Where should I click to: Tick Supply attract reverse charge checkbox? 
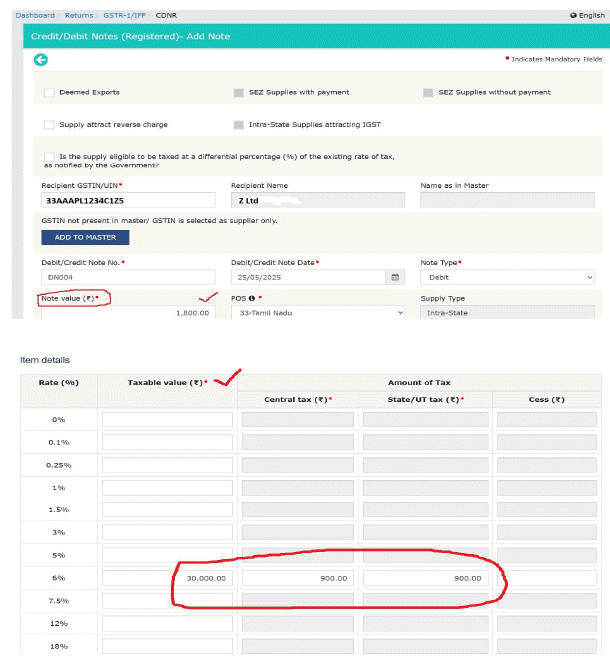pyautogui.click(x=49, y=125)
